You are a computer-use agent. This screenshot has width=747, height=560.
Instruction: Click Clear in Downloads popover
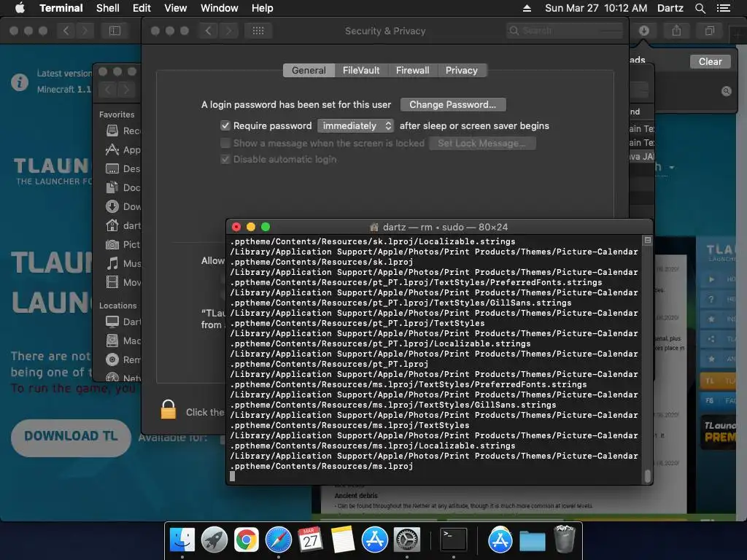point(710,61)
